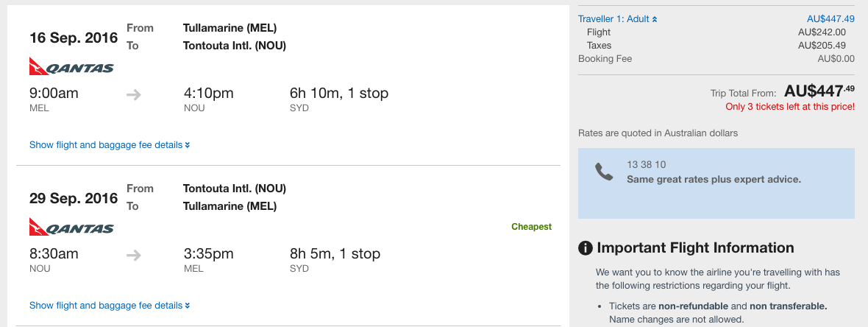Click the 29 Sep. 2016 return date

coord(74,198)
